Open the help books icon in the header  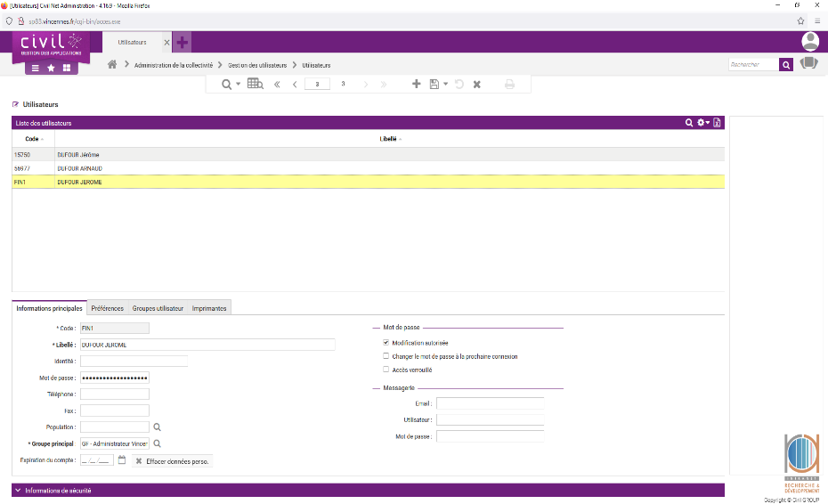click(808, 63)
